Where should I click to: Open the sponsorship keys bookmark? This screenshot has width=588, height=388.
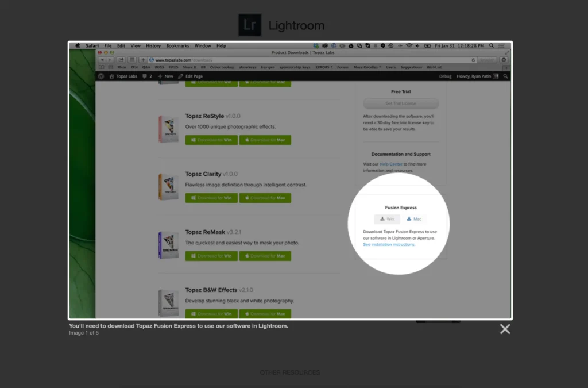coord(295,67)
